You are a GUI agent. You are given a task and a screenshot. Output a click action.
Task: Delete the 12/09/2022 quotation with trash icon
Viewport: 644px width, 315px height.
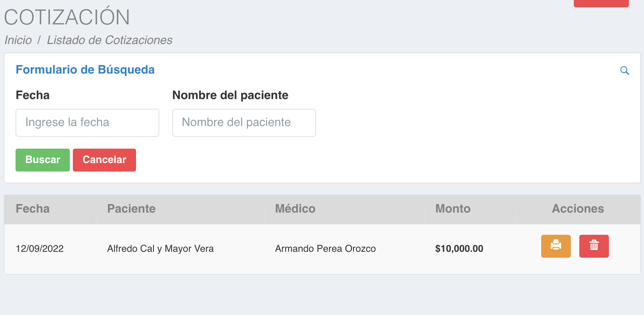pyautogui.click(x=594, y=246)
